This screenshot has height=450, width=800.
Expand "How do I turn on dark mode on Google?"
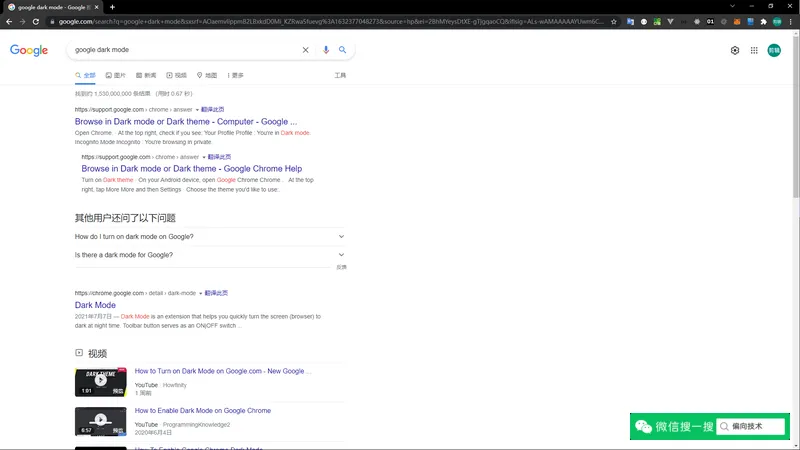tap(210, 237)
